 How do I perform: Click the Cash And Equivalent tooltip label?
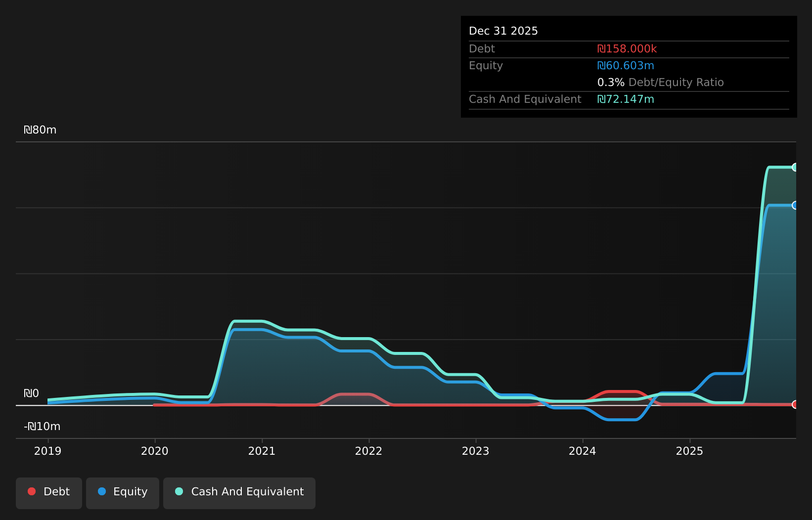pos(525,99)
